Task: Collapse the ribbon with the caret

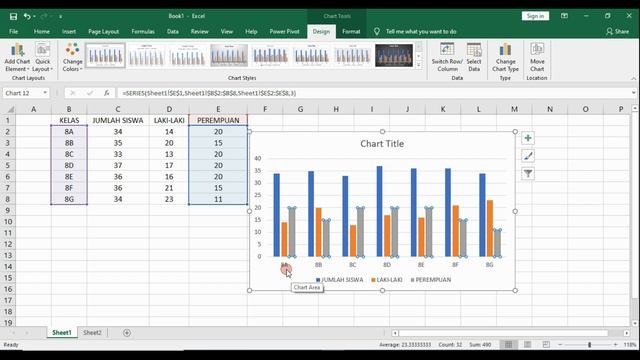Action: tap(633, 78)
